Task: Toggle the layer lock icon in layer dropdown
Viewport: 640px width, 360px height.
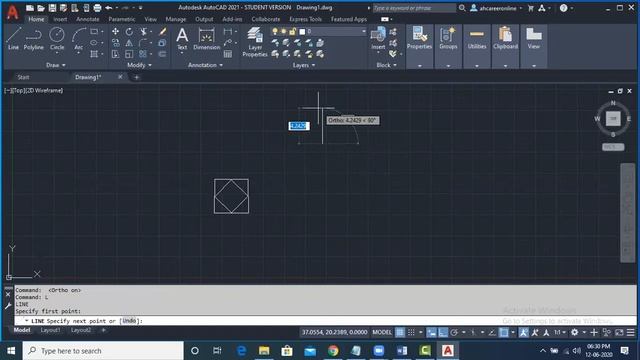Action: click(292, 31)
